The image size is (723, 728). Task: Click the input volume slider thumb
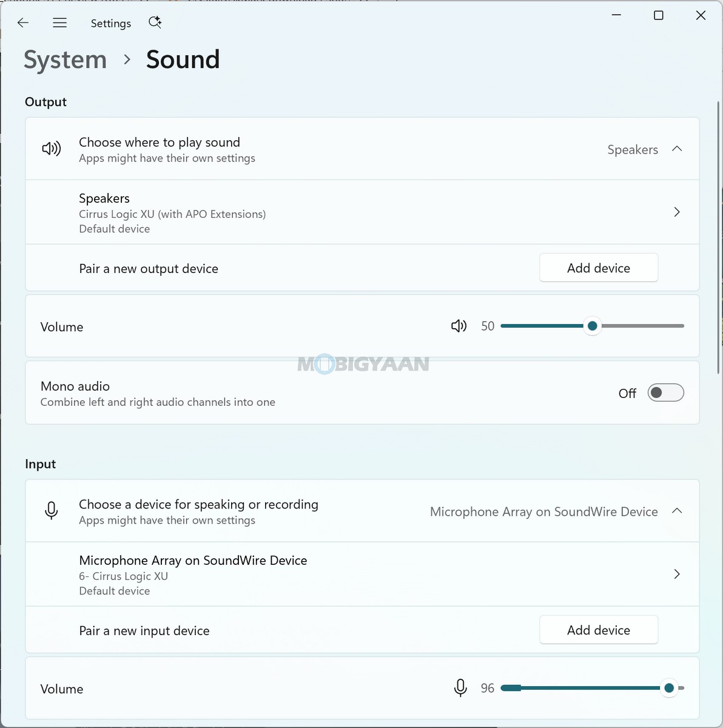tap(669, 688)
